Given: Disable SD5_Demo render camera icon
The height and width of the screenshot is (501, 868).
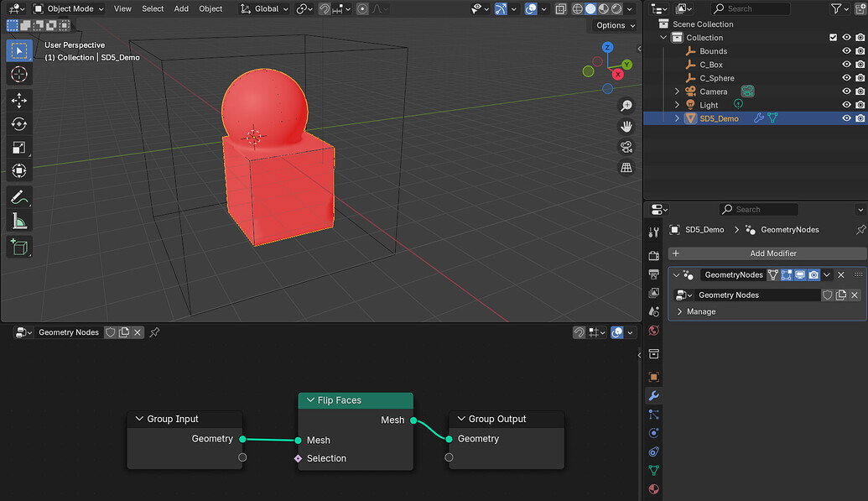Looking at the screenshot, I should (860, 118).
